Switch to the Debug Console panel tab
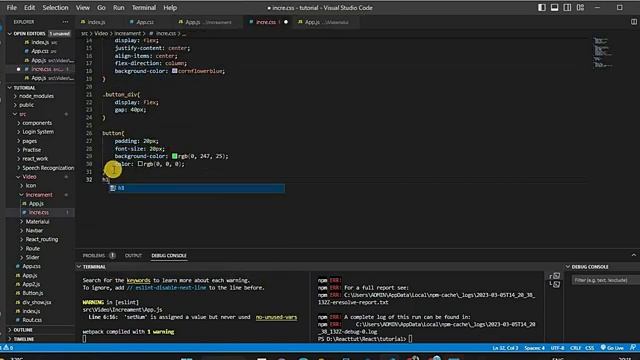Image resolution: width=640 pixels, height=360 pixels. click(x=169, y=256)
